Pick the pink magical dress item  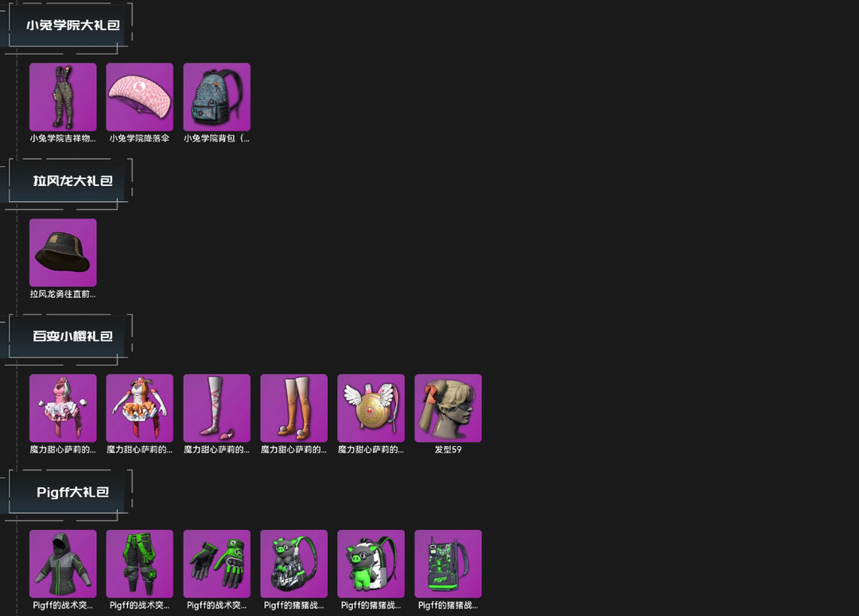(63, 408)
